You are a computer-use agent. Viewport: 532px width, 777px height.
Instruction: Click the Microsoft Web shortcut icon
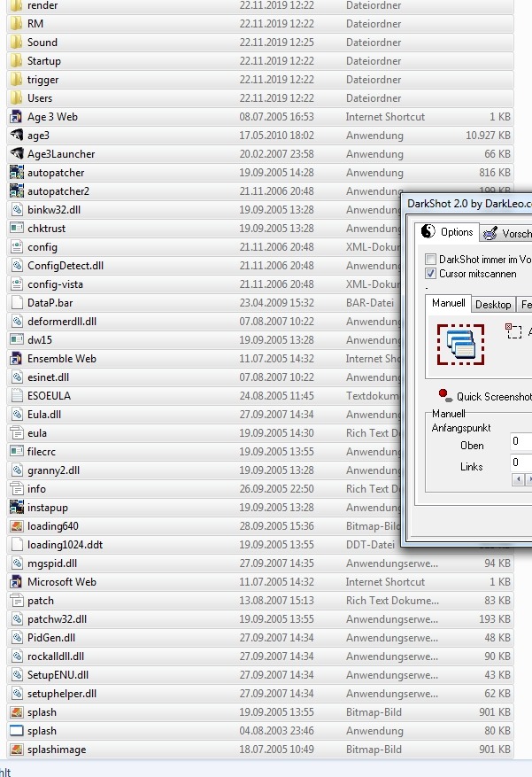[16, 582]
